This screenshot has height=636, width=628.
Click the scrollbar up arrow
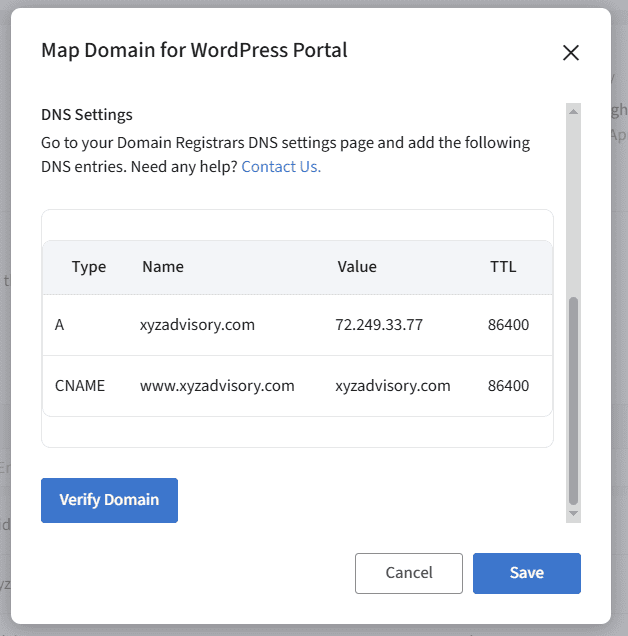click(x=573, y=110)
